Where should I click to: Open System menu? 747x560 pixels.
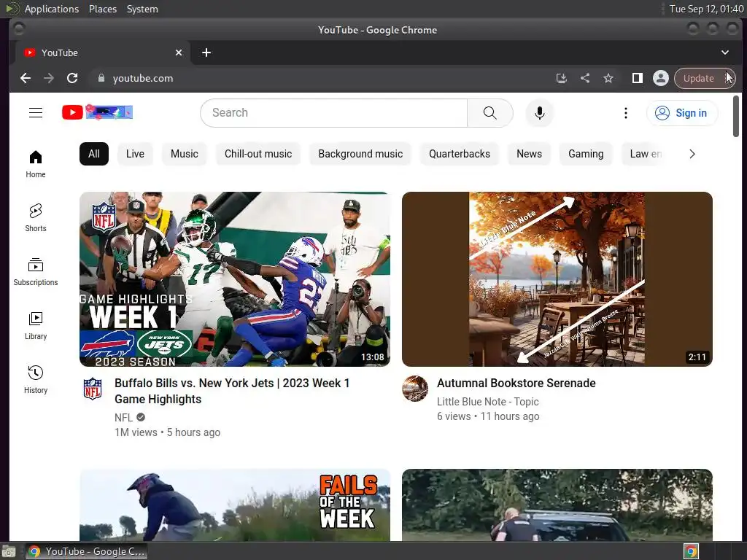click(x=142, y=9)
